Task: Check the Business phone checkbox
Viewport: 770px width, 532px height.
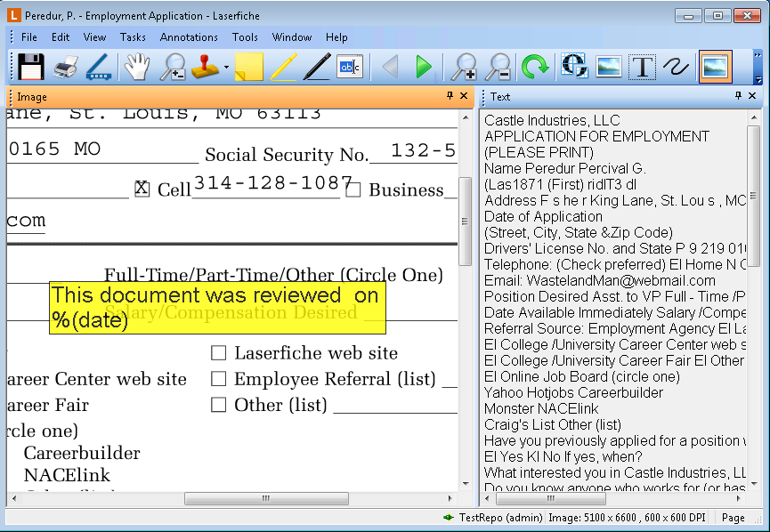Action: coord(353,189)
